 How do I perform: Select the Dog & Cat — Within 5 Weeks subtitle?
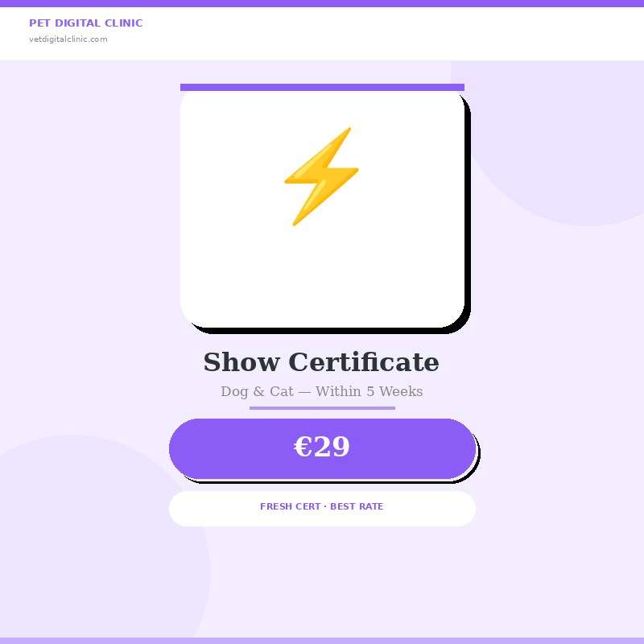click(x=321, y=391)
